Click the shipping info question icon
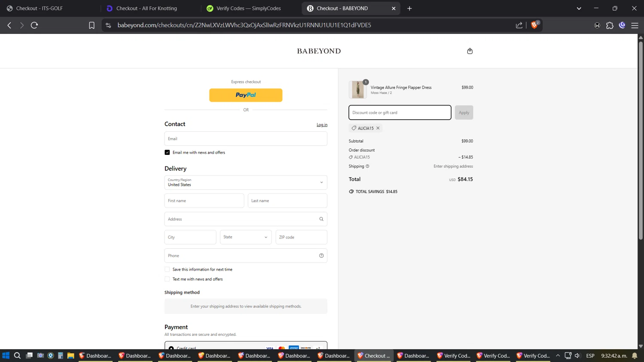 (368, 166)
